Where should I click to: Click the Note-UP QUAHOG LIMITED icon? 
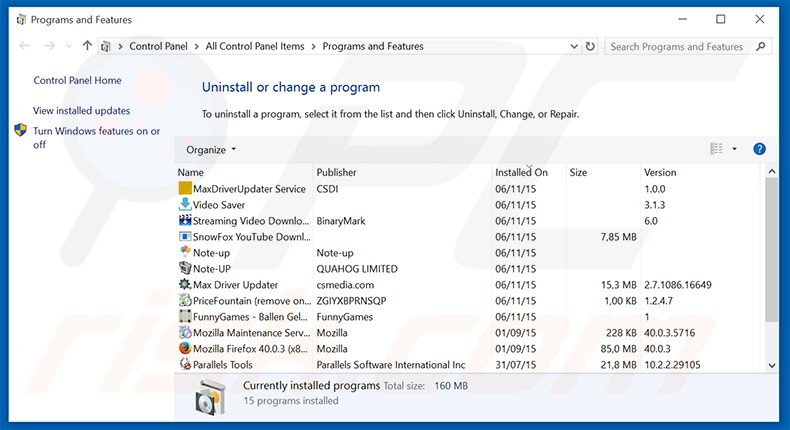185,268
